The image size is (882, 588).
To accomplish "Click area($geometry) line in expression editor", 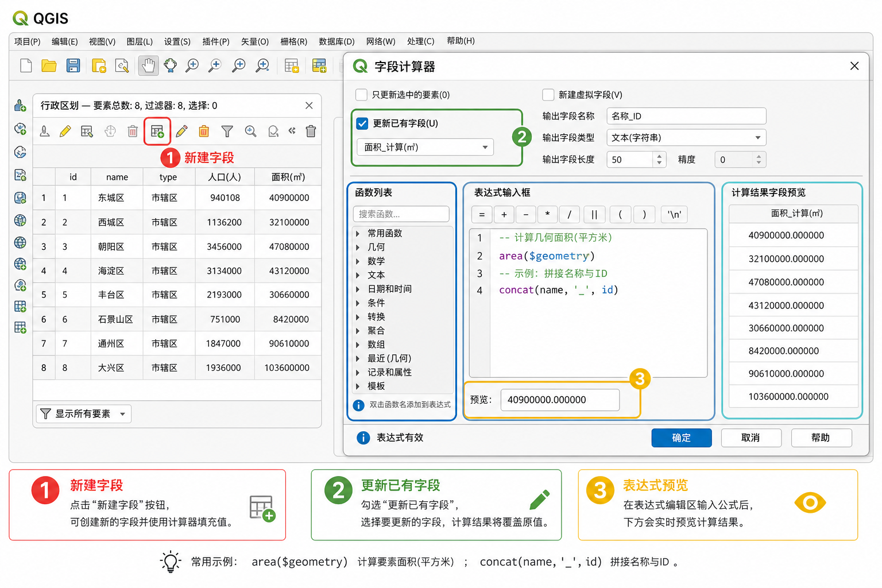I will 547,256.
